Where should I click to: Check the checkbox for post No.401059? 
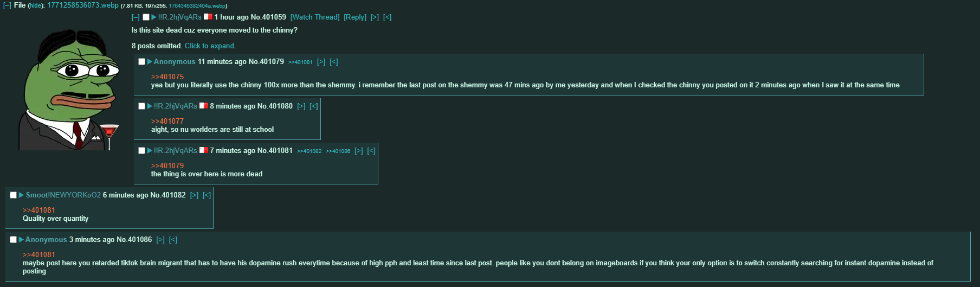pyautogui.click(x=146, y=17)
